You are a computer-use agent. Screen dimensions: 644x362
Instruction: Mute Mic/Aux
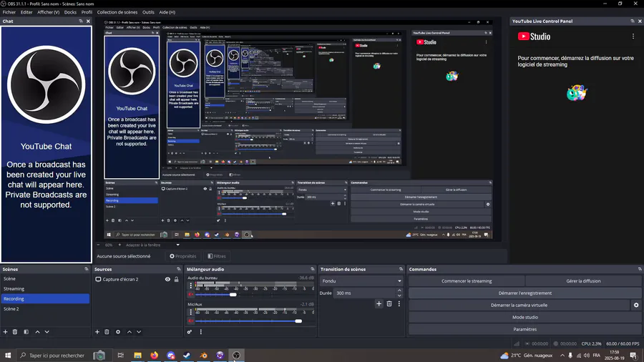[190, 321]
